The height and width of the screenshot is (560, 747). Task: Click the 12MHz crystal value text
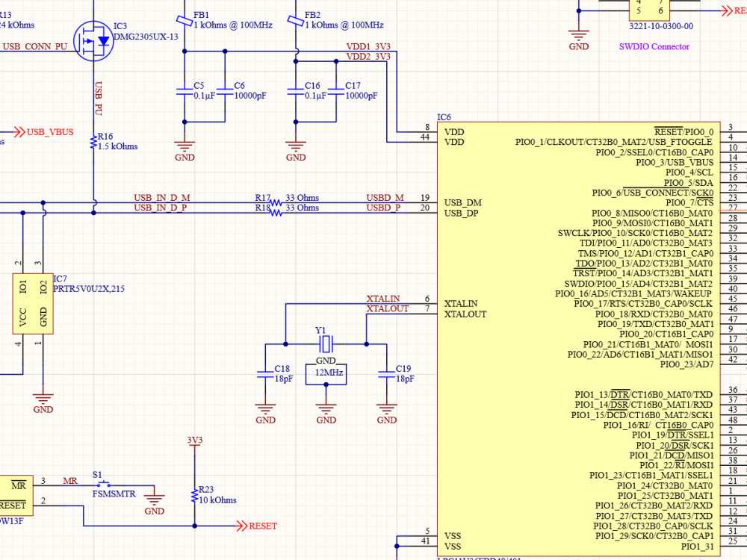(x=329, y=373)
